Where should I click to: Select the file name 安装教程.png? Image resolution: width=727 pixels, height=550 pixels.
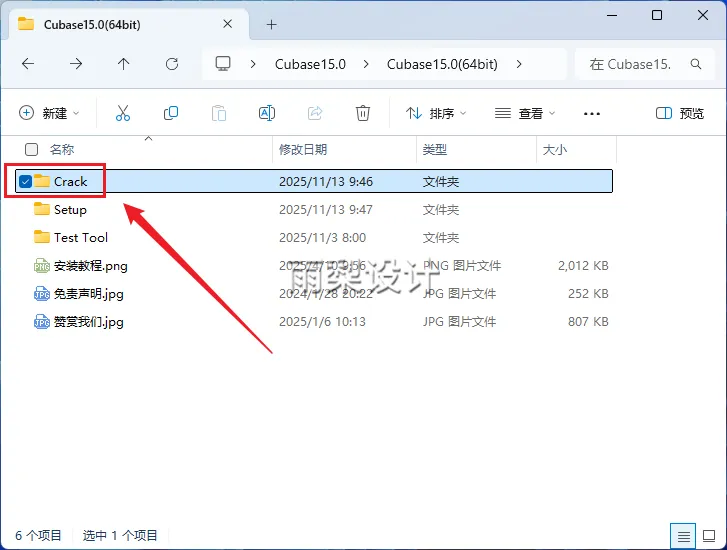[90, 266]
